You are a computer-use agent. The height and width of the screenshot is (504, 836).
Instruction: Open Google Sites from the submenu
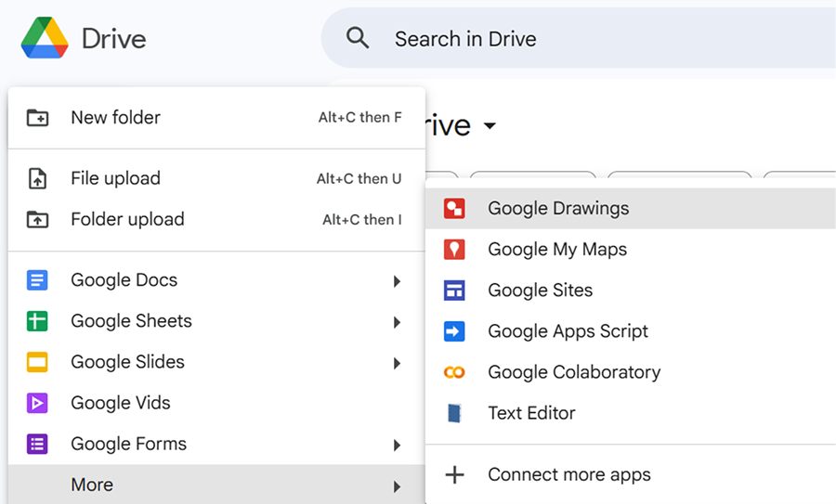540,291
